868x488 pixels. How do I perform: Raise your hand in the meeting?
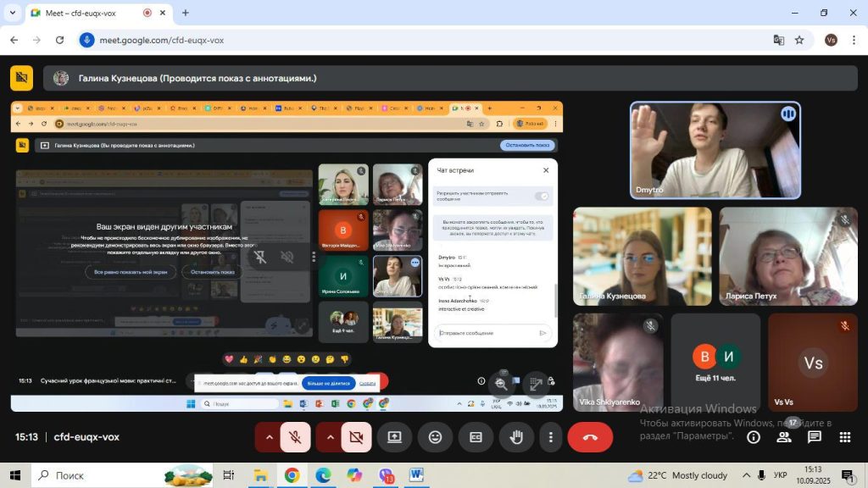pos(516,437)
